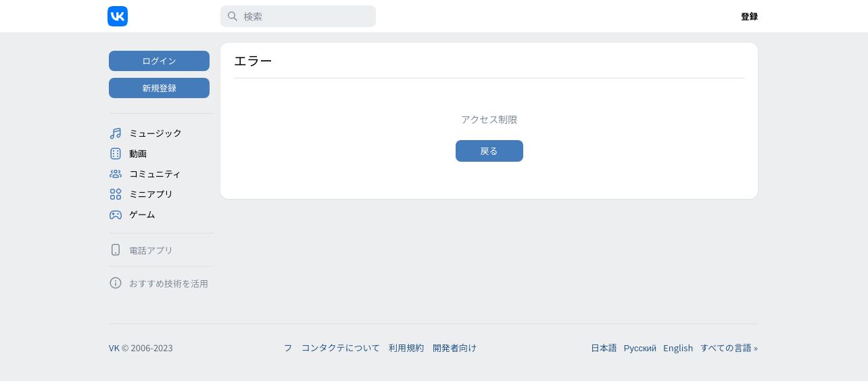
Task: Expand すべての言語 » language list
Action: [729, 348]
